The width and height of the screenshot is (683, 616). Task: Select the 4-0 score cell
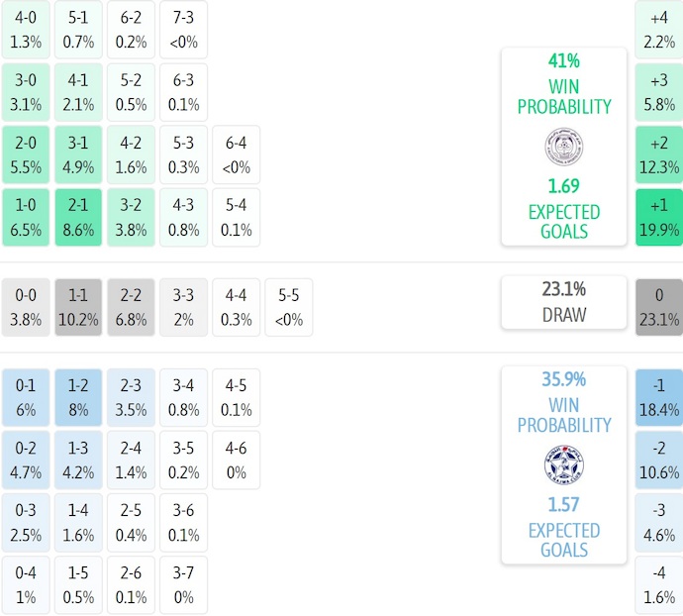[26, 30]
